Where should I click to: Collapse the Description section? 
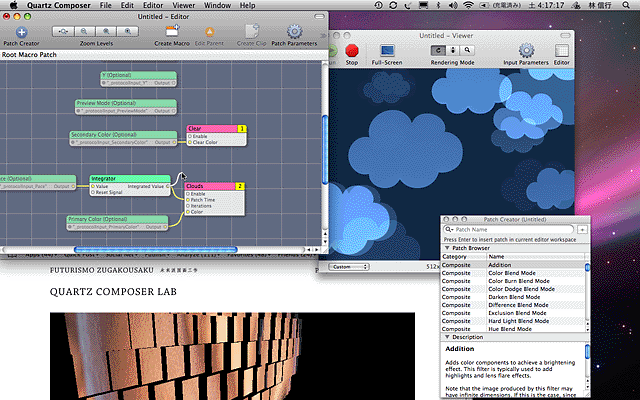coord(447,337)
